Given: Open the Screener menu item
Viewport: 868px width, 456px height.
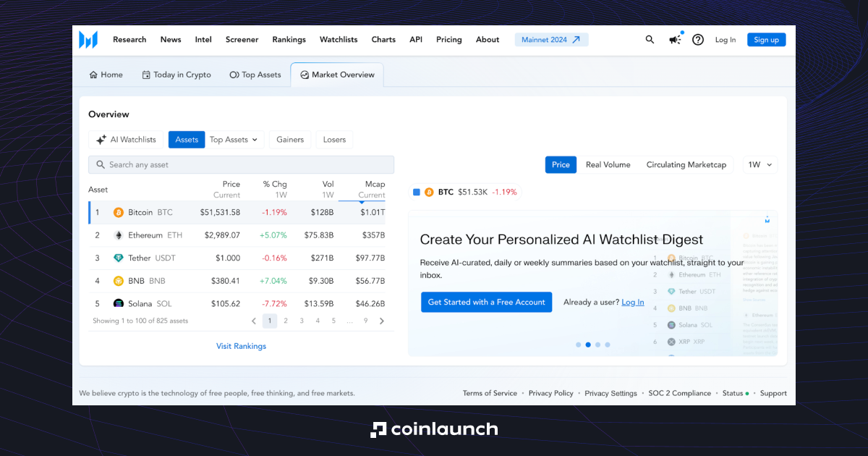Looking at the screenshot, I should [x=242, y=40].
